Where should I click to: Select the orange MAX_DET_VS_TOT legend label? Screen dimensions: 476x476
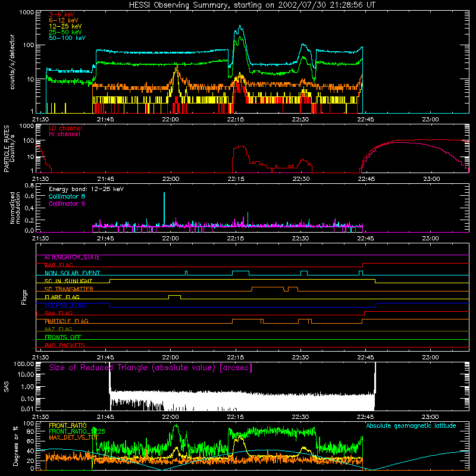tap(74, 437)
